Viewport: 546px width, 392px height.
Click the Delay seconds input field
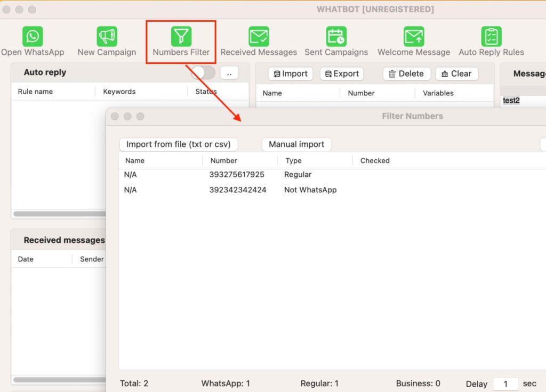[x=505, y=383]
